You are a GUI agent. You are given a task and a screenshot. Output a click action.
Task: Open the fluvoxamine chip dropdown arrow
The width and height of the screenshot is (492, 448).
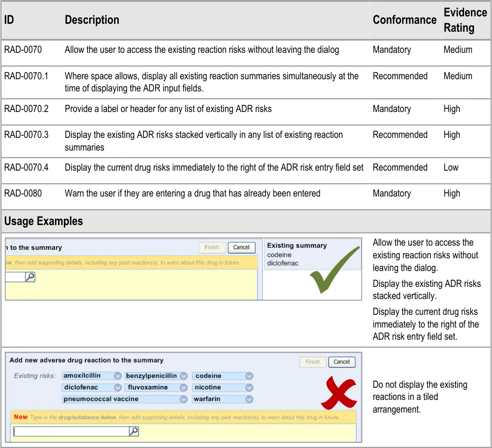(183, 388)
